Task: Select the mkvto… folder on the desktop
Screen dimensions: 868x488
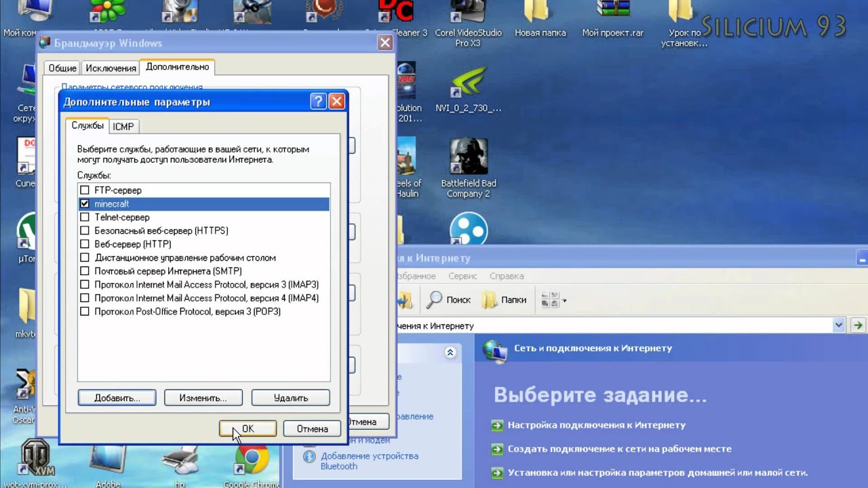Action: pos(27,312)
